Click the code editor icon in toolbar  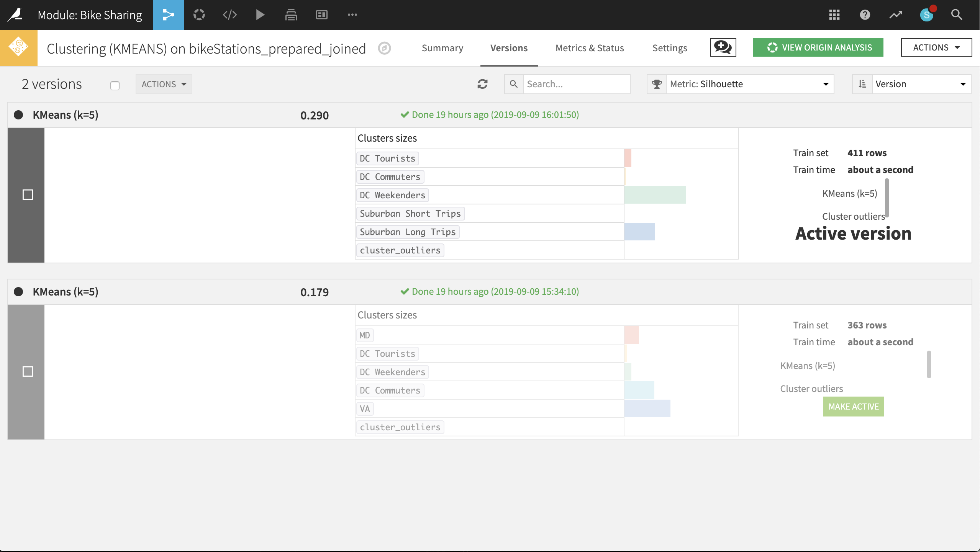[229, 15]
